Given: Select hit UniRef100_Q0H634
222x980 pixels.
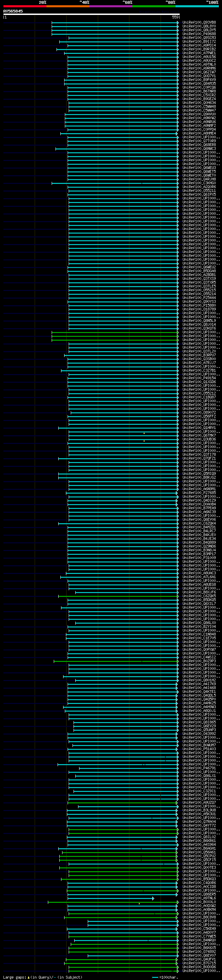Looking at the screenshot, I should tap(199, 103).
